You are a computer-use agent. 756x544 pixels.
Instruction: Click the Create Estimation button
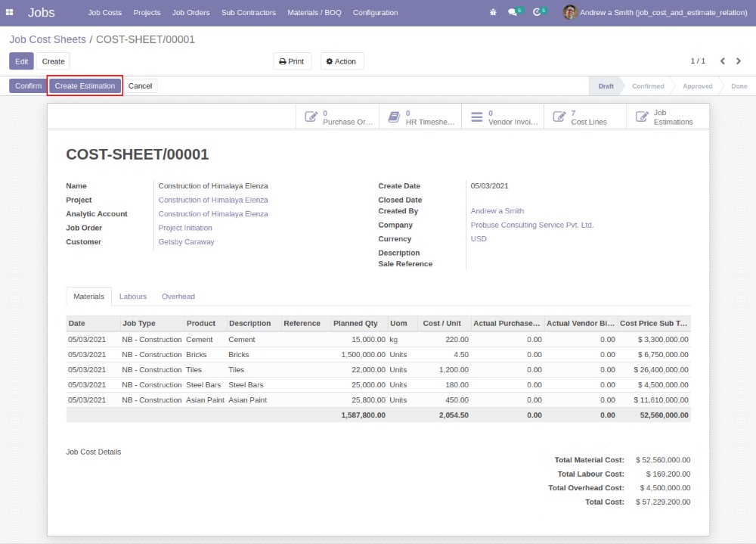(x=85, y=86)
